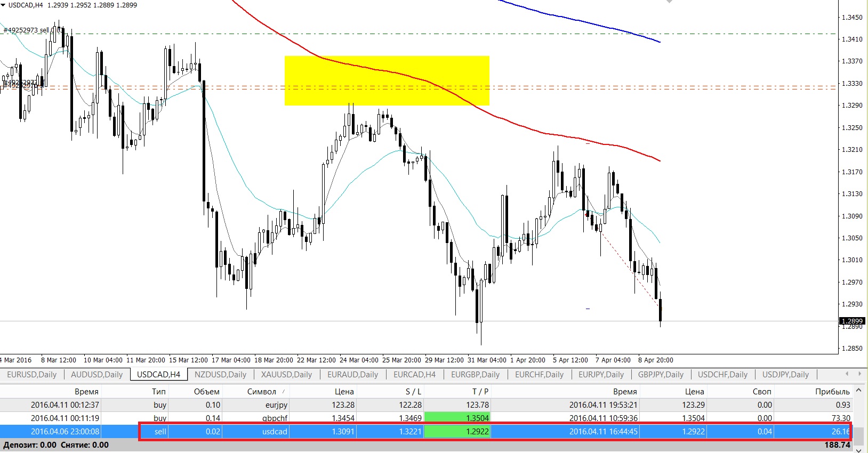The image size is (868, 453).
Task: Click the profit value 73.30
Action: click(841, 418)
